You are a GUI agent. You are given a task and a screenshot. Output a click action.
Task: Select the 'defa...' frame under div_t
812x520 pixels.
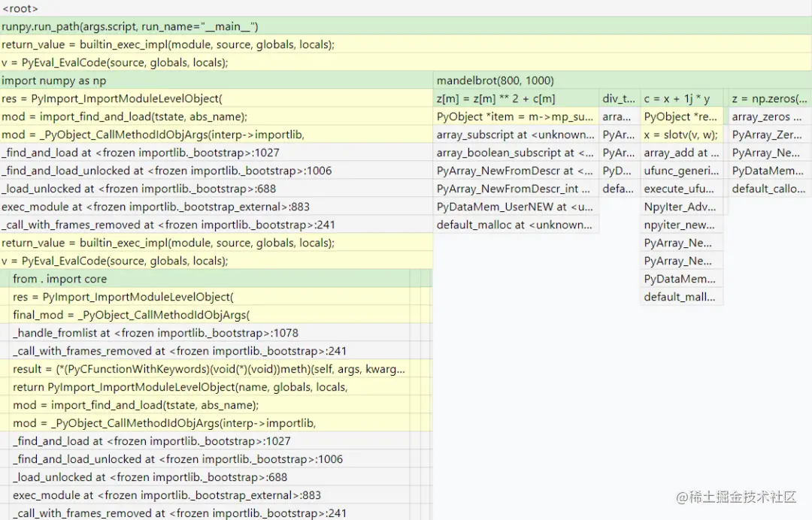point(619,189)
